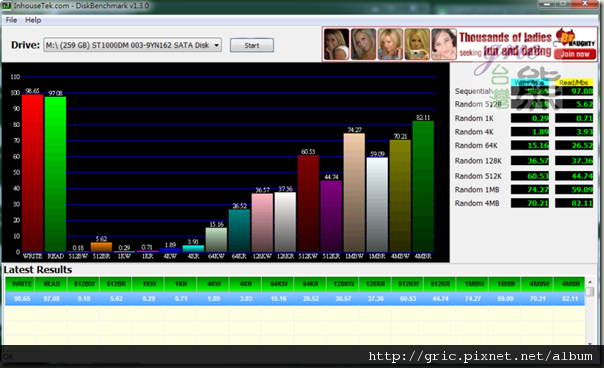The image size is (604, 368).
Task: Click the 512KW bar labeled 60.53
Action: (308, 203)
